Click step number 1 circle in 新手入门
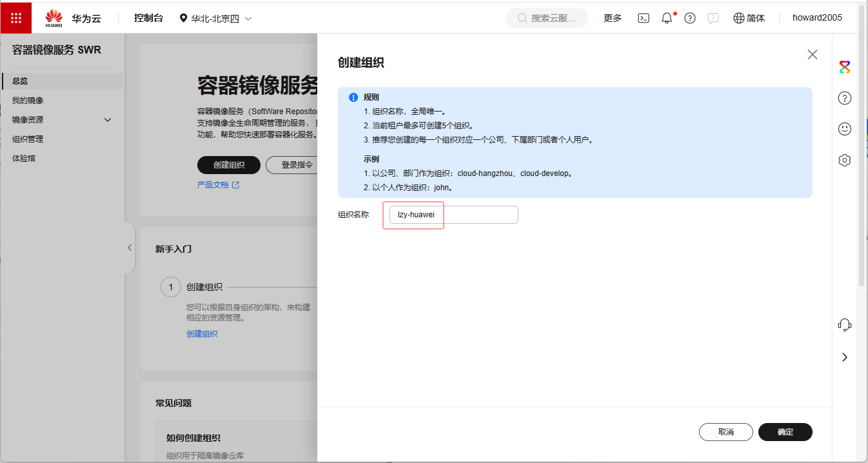This screenshot has width=868, height=463. 171,287
